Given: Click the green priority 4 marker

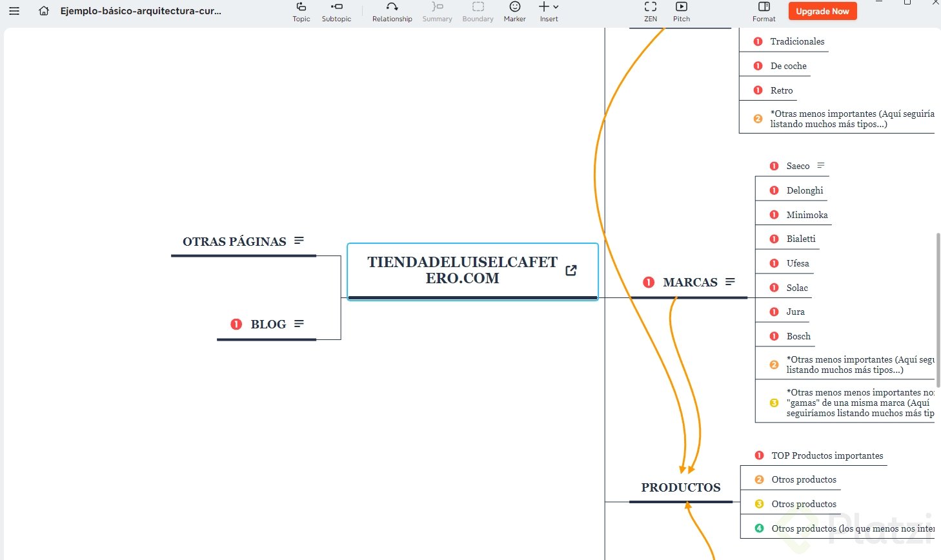Looking at the screenshot, I should [759, 528].
